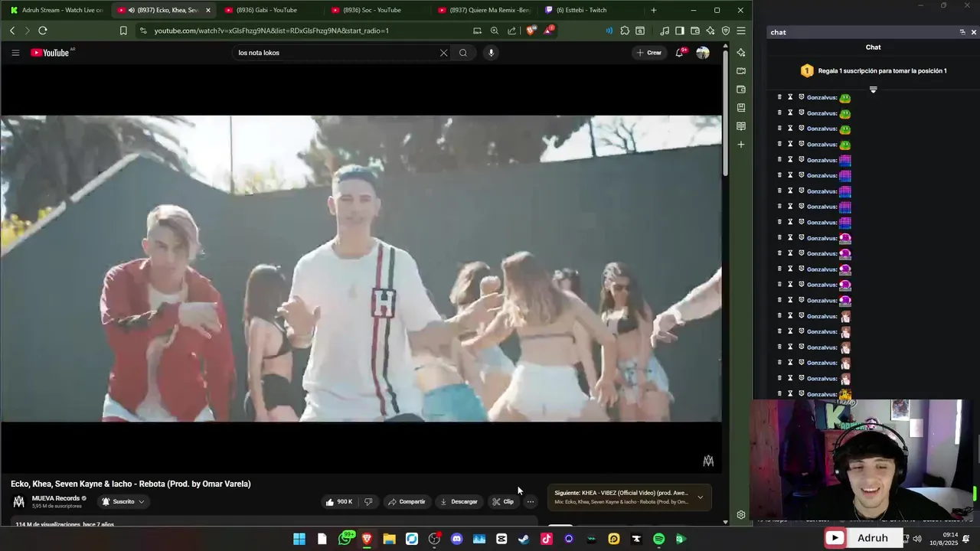Like the video with 900 K likes

[338, 502]
